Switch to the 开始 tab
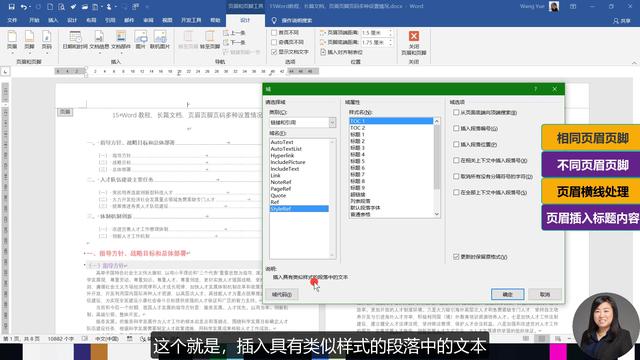 coord(34,20)
